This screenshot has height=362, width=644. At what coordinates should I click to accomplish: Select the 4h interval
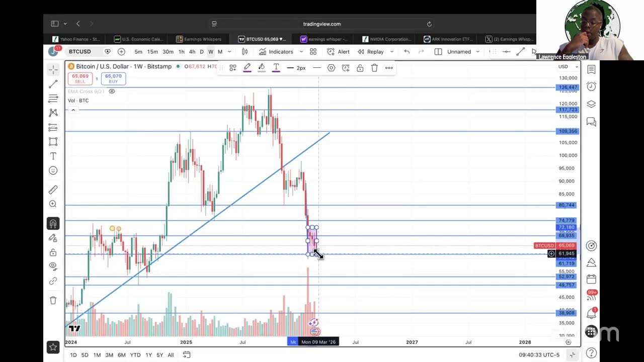pos(192,52)
